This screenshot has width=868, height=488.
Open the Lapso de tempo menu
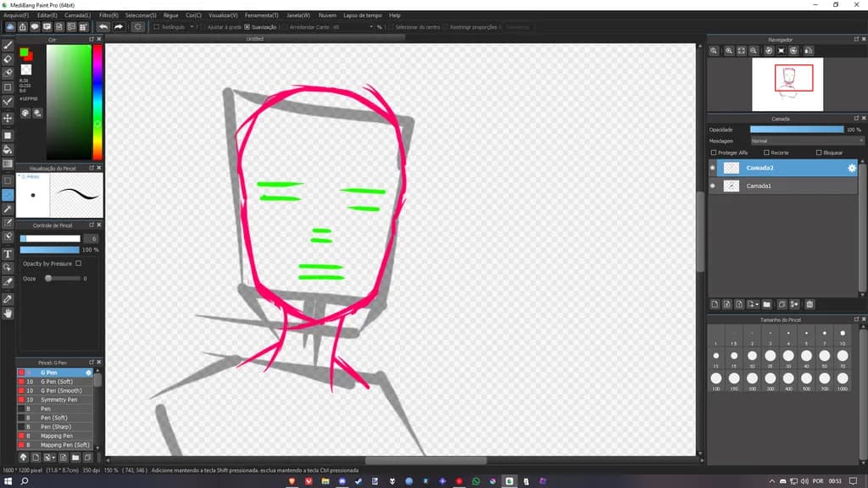(x=363, y=15)
